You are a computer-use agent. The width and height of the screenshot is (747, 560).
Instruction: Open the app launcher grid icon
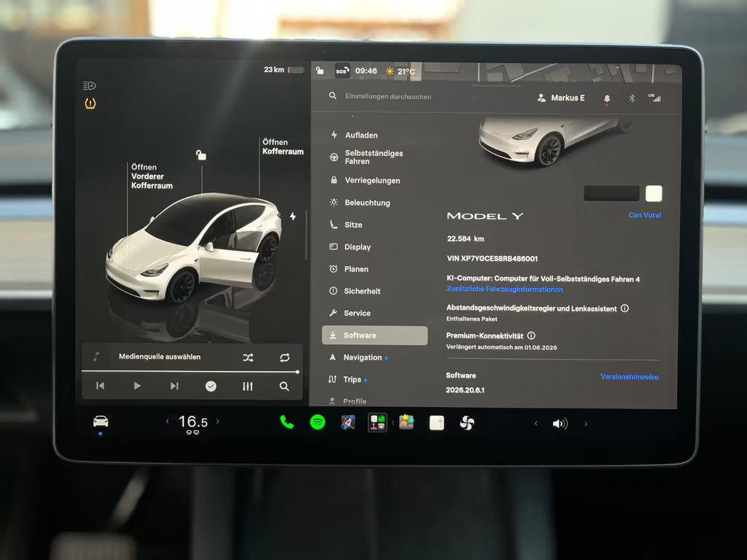(x=377, y=422)
